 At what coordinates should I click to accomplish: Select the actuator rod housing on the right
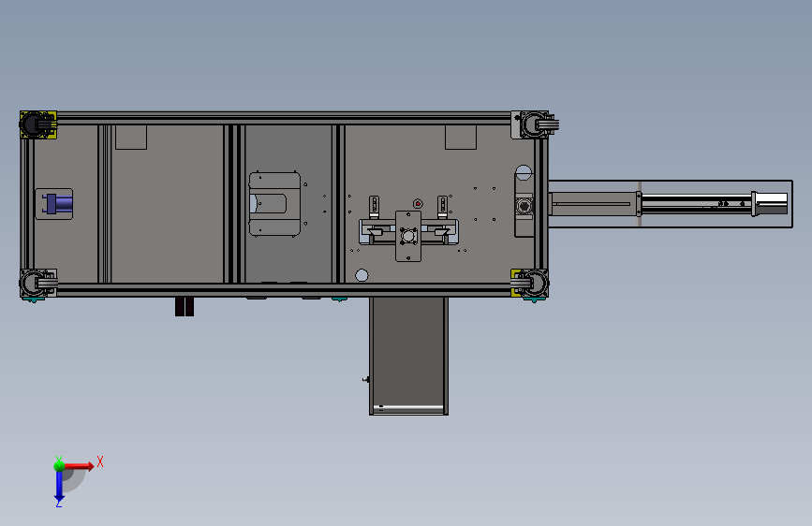coord(594,204)
